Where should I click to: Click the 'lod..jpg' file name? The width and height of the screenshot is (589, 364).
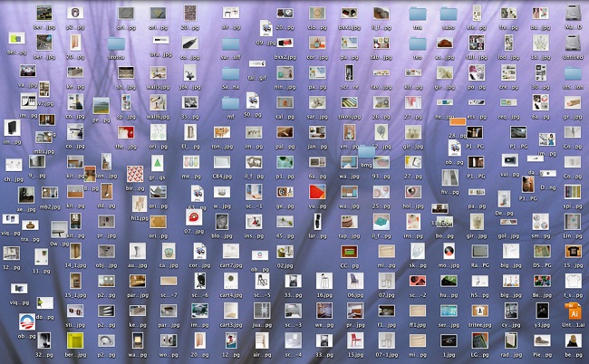tap(508, 57)
